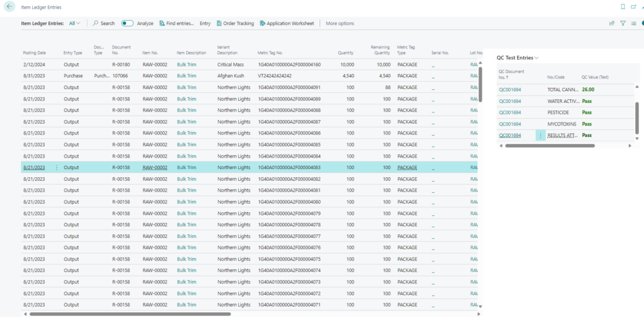Open Bulk Trim link in Critical Mass row
Image resolution: width=644 pixels, height=321 pixels.
click(186, 65)
